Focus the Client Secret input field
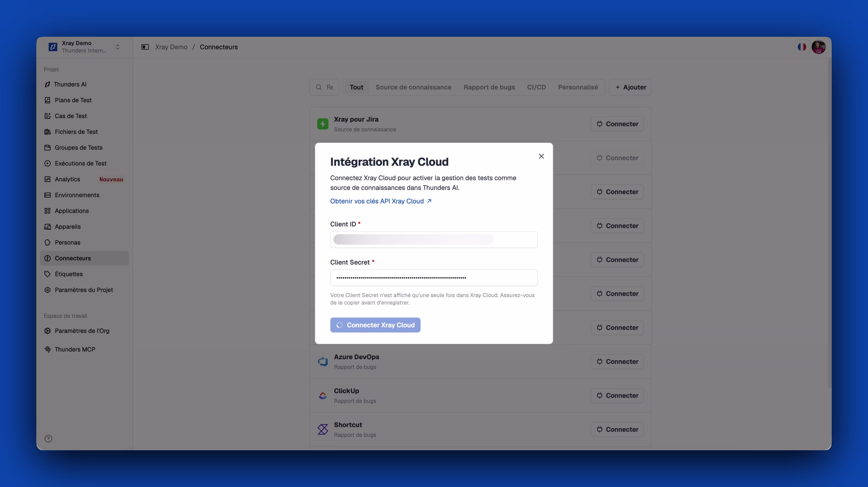868x487 pixels. click(434, 278)
